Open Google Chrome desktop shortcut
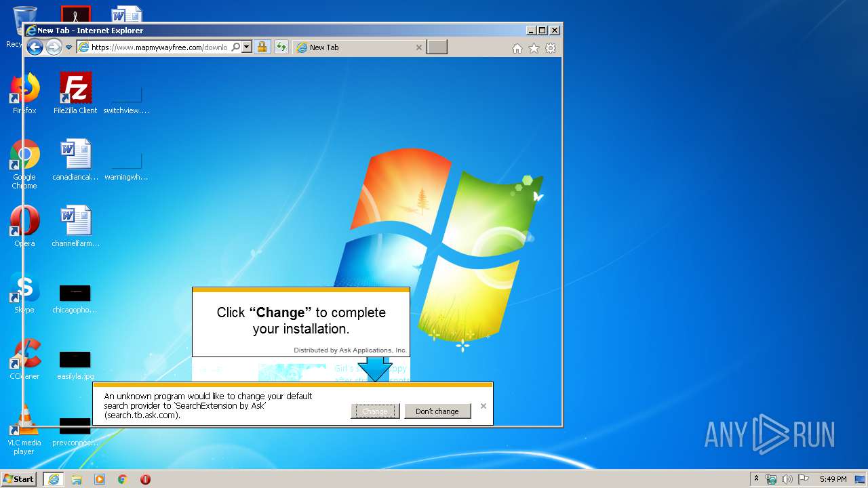 [24, 164]
